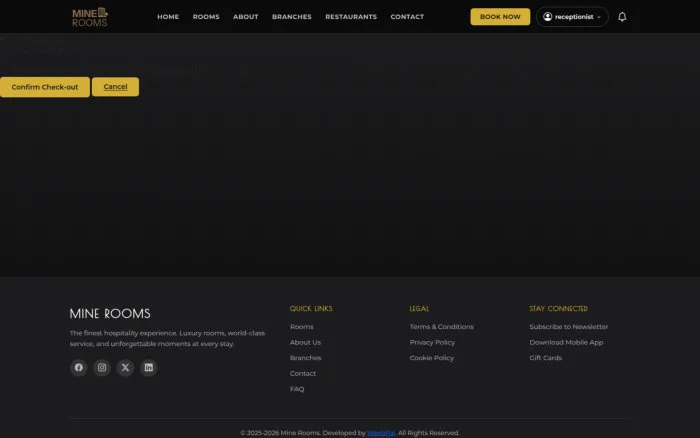The height and width of the screenshot is (438, 700).
Task: Open the Restaurants nav item
Action: 351,17
